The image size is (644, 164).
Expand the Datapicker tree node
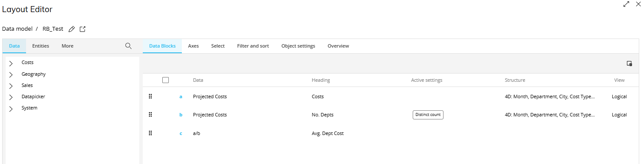coord(11,97)
